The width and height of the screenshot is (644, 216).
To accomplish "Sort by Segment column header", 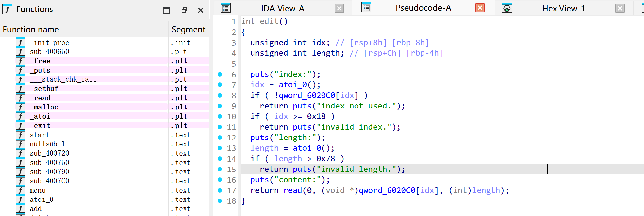I will [x=189, y=29].
